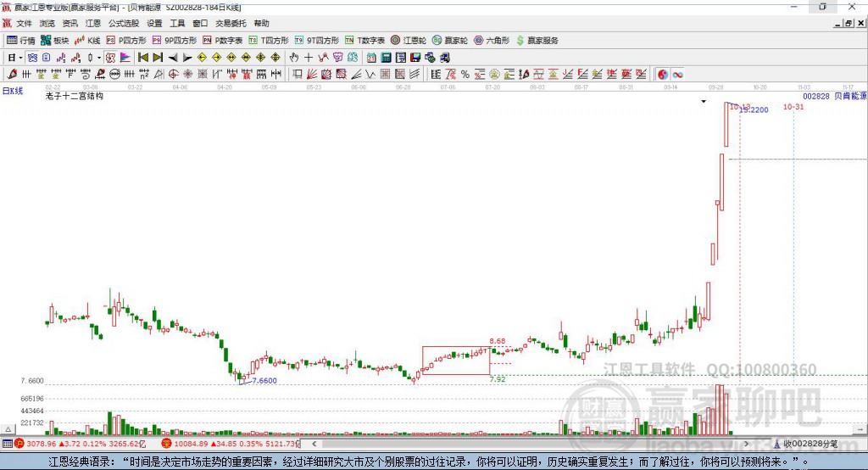Viewport: 868px width, 470px height.
Task: Click the 002828 stock code label
Action: (x=816, y=97)
